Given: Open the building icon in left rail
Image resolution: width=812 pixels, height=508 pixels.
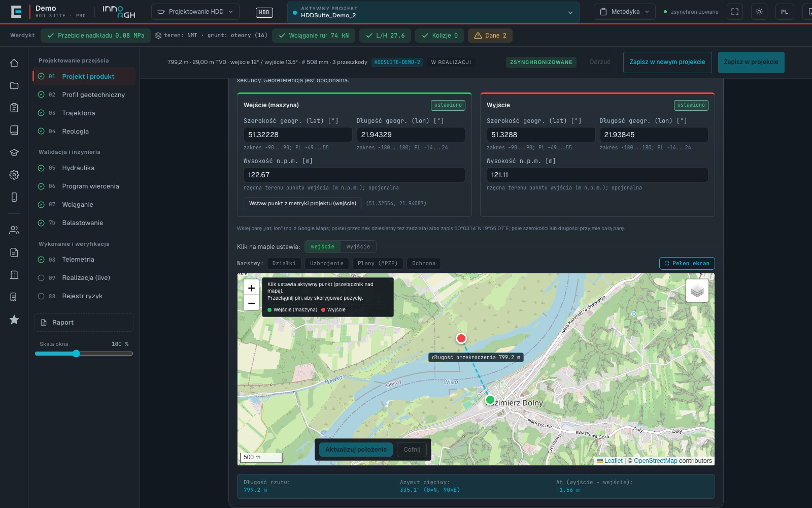Looking at the screenshot, I should [14, 275].
